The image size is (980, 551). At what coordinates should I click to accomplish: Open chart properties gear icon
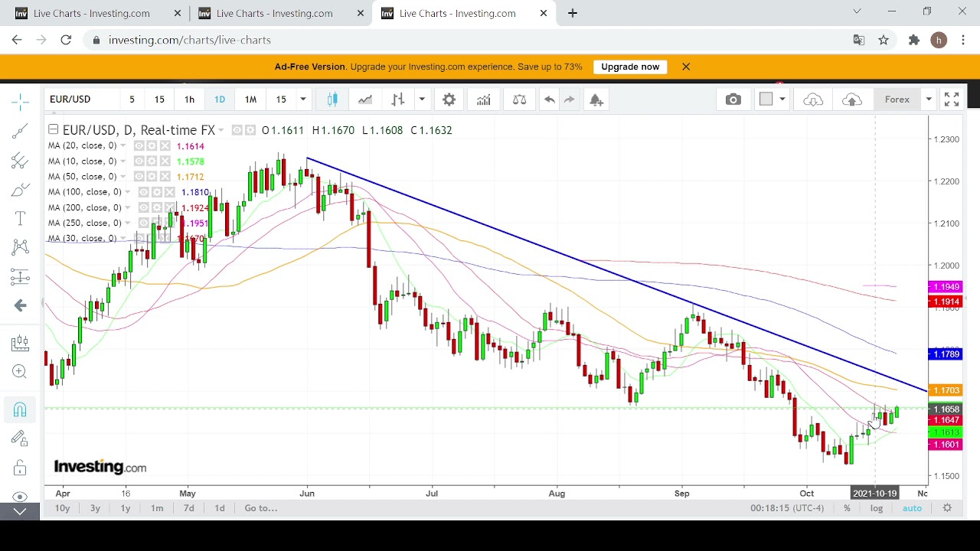point(449,99)
